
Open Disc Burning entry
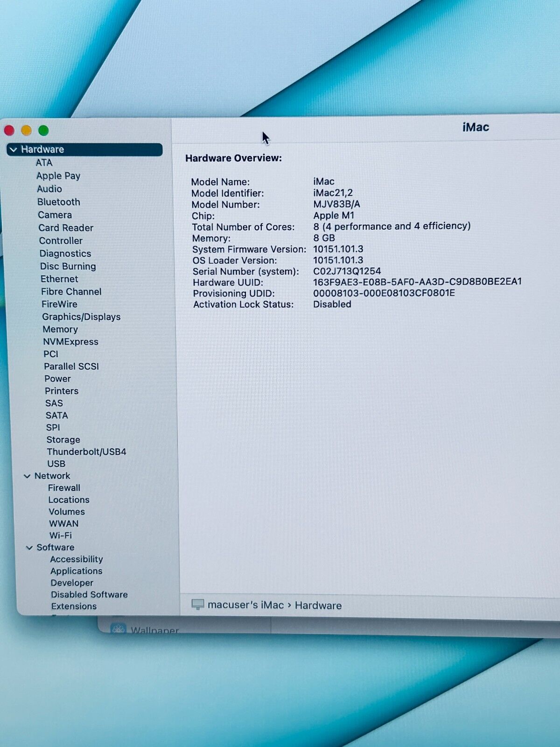[x=68, y=266]
